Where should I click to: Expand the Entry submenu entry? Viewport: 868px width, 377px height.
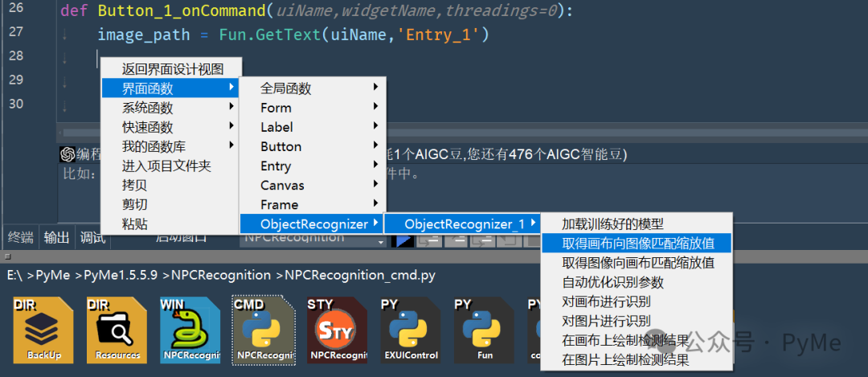313,166
